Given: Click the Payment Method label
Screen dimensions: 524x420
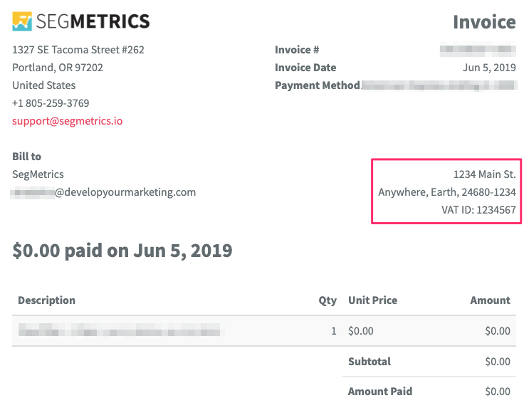Looking at the screenshot, I should click(x=318, y=85).
